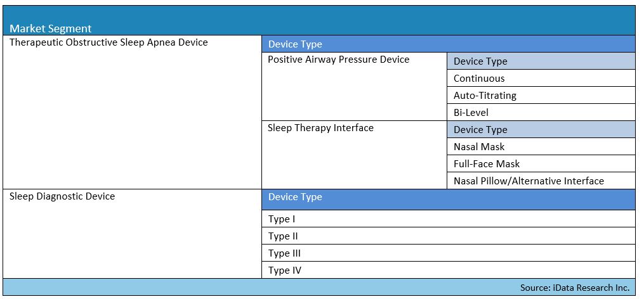Click the Market Segment header cell
This screenshot has width=644, height=299.
(x=319, y=20)
